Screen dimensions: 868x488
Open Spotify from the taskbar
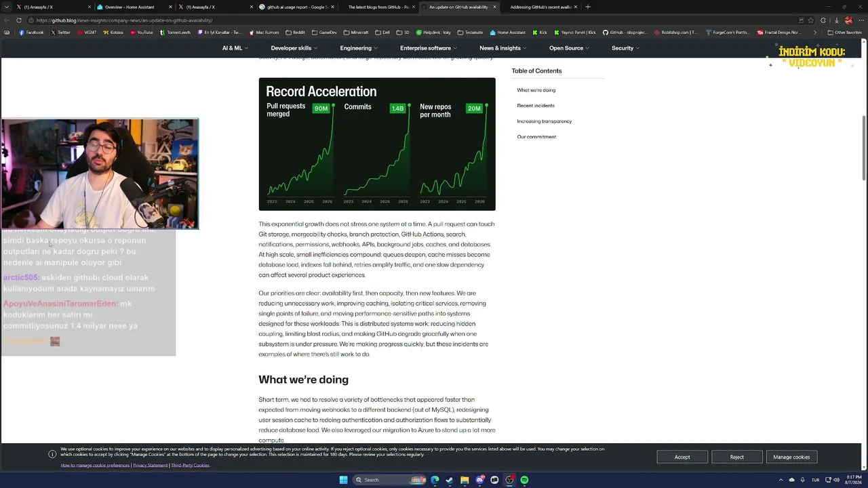[524, 480]
